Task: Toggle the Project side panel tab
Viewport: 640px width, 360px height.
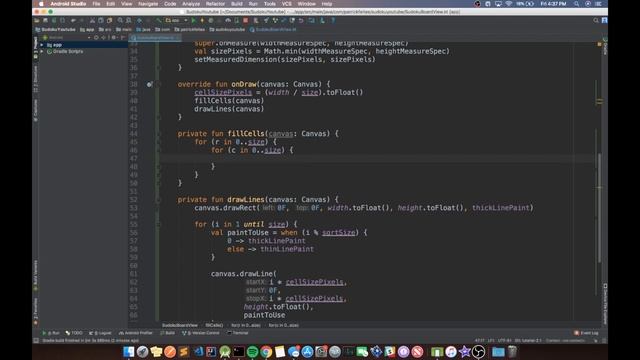Action: tap(36, 48)
